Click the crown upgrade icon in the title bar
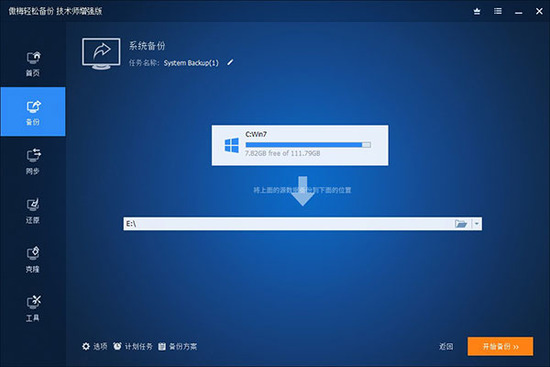The image size is (550, 367). pyautogui.click(x=477, y=11)
